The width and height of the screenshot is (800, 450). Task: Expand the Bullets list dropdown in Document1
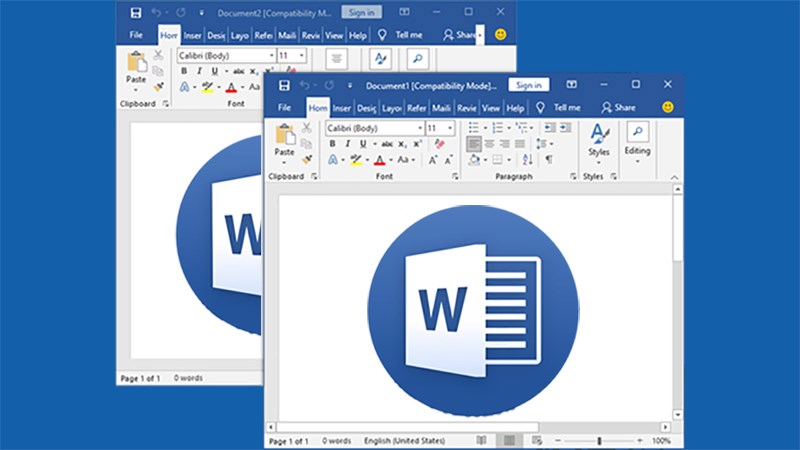point(485,128)
